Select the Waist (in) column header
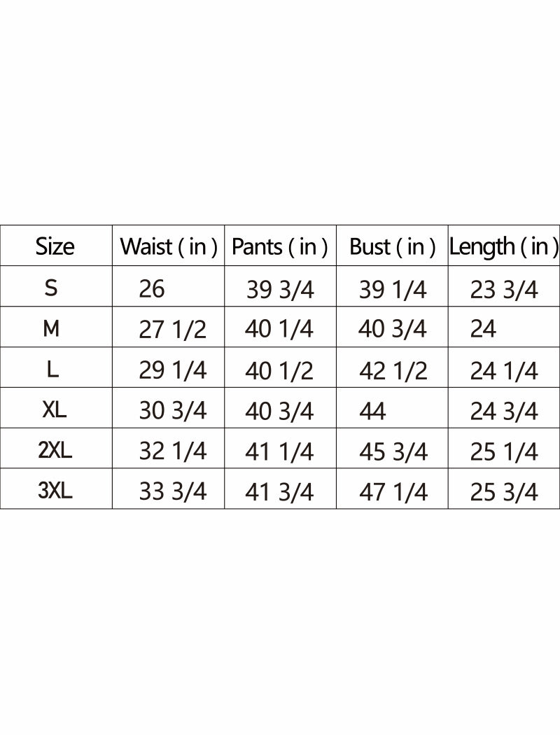 pos(168,246)
